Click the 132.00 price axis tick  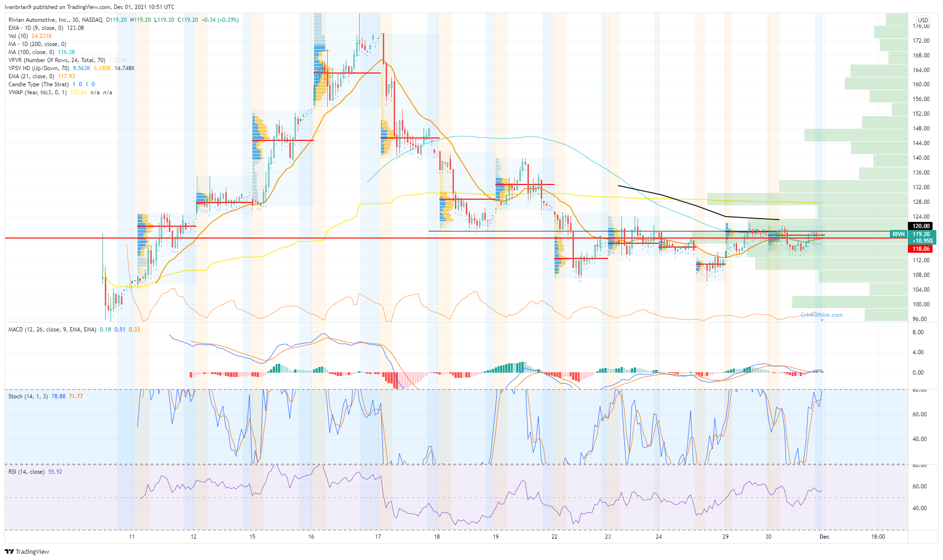pos(921,187)
